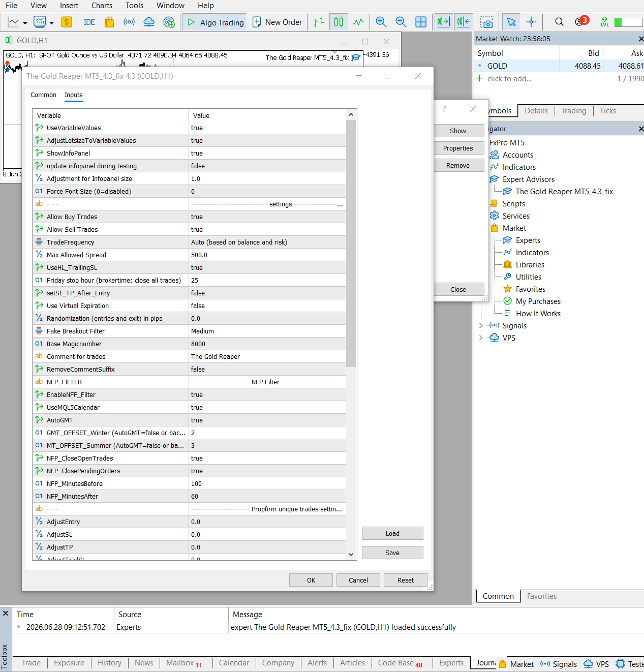The image size is (644, 672).
Task: Select the arrow cursor tool
Action: pos(511,22)
